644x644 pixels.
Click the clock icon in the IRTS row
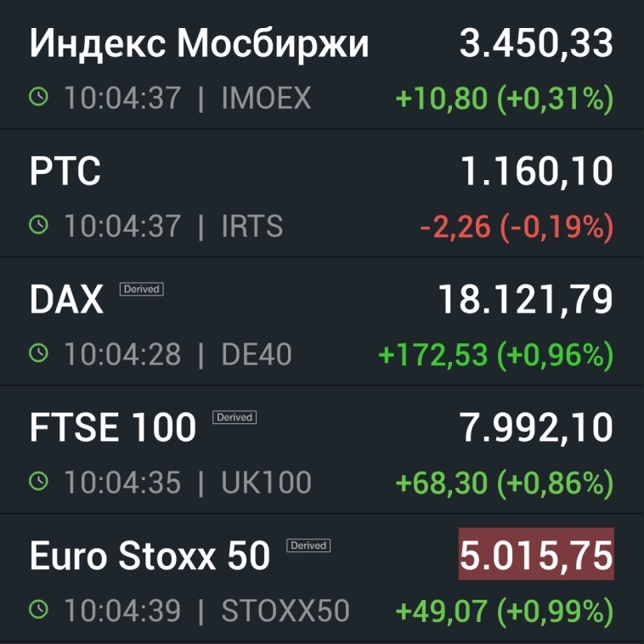click(38, 225)
